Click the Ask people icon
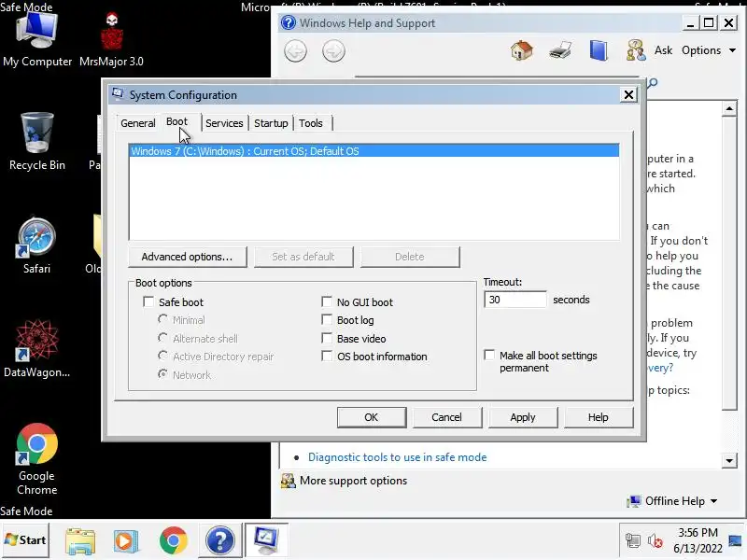 click(636, 50)
